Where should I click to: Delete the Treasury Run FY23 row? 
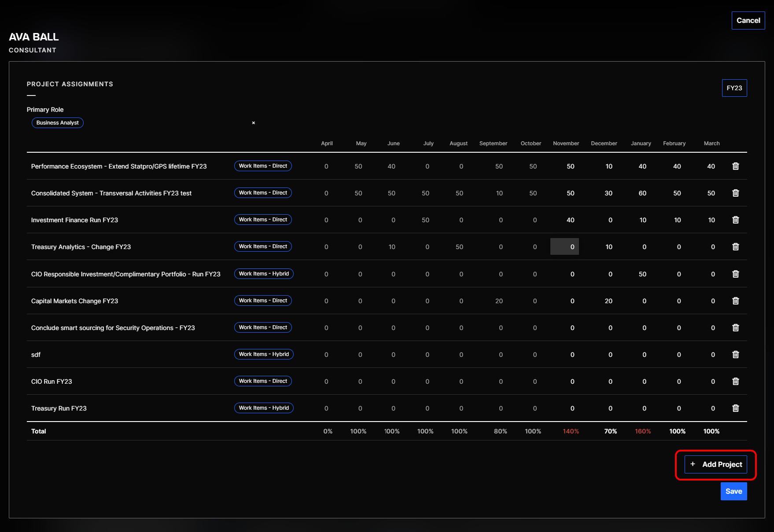tap(735, 408)
